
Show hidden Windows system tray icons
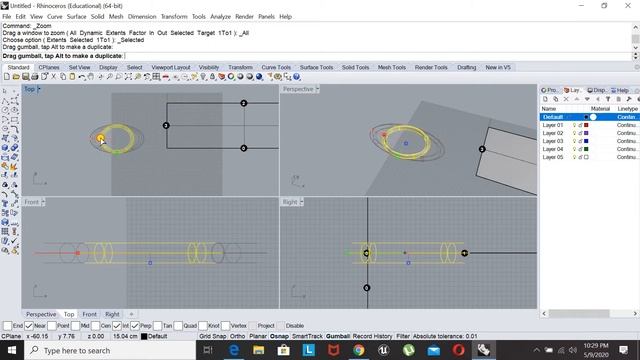[x=536, y=350]
